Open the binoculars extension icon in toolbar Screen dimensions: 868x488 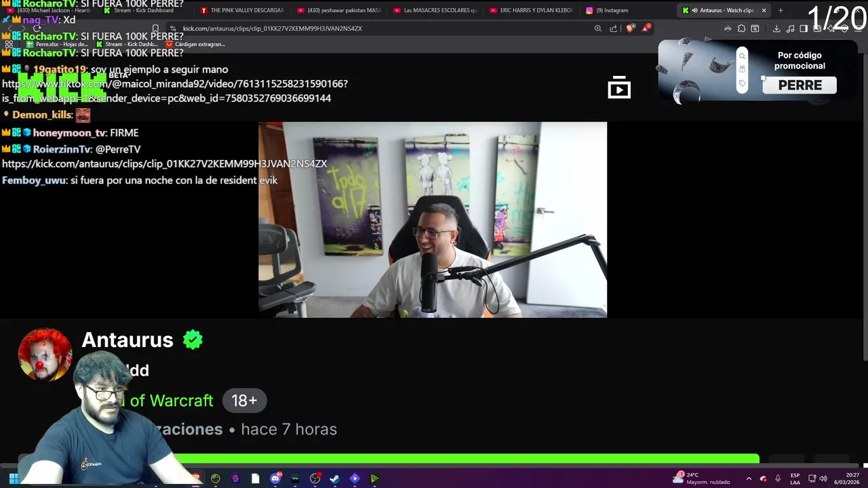728,28
